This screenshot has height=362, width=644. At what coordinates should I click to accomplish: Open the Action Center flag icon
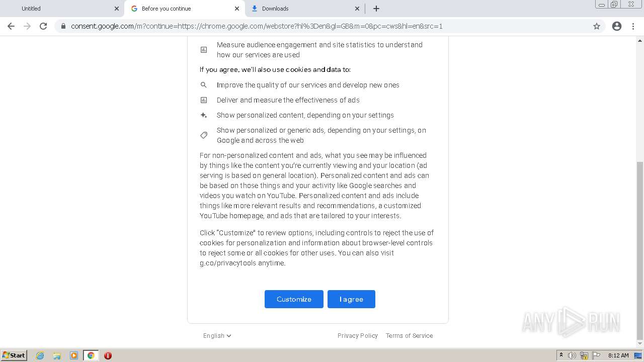pos(596,355)
